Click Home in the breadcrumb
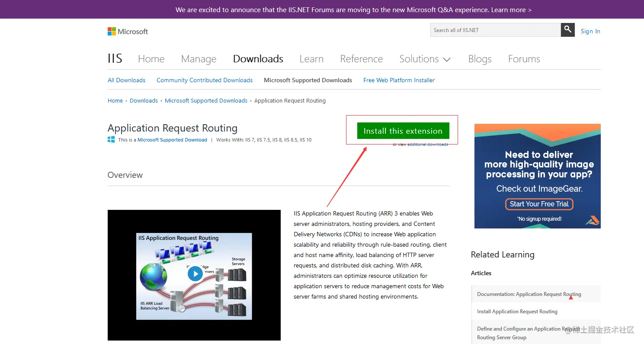This screenshot has width=644, height=344. (x=115, y=100)
